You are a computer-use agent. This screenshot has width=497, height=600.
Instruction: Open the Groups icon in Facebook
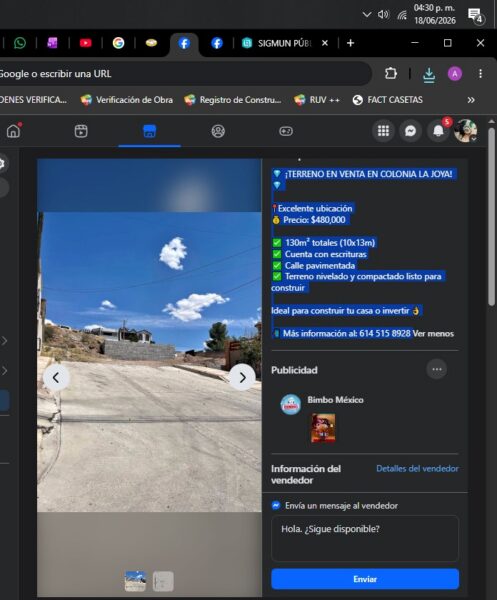[218, 131]
